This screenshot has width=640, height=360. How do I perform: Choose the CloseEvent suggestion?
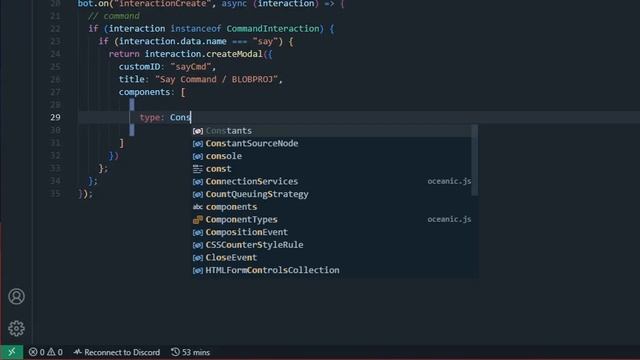pyautogui.click(x=332, y=258)
